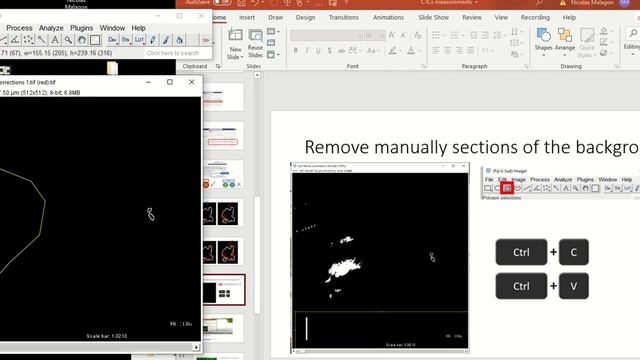The height and width of the screenshot is (360, 640).
Task: Click the Reset slide icon in Slides group
Action: (x=271, y=42)
